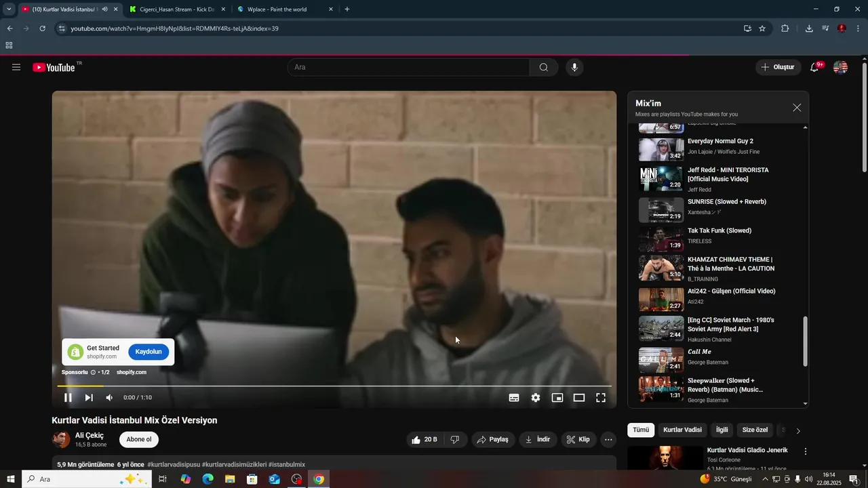Open the Sponsorlu ad info icon
868x488 pixels.
coord(94,372)
